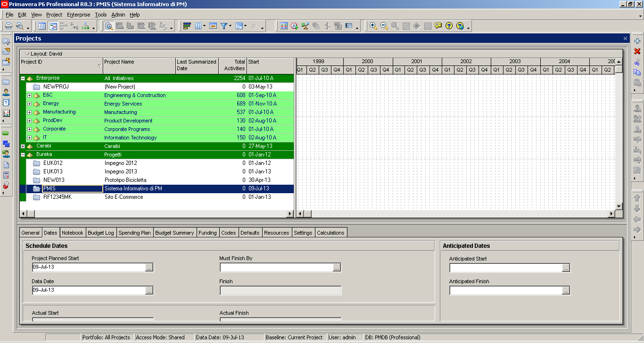This screenshot has height=343, width=644.
Task: Select the NEW013 Prototipo Bicicletta project row
Action: coord(157,180)
